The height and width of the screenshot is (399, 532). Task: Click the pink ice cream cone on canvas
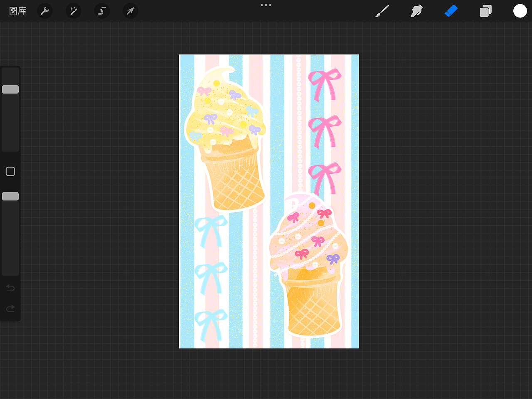coord(310,264)
